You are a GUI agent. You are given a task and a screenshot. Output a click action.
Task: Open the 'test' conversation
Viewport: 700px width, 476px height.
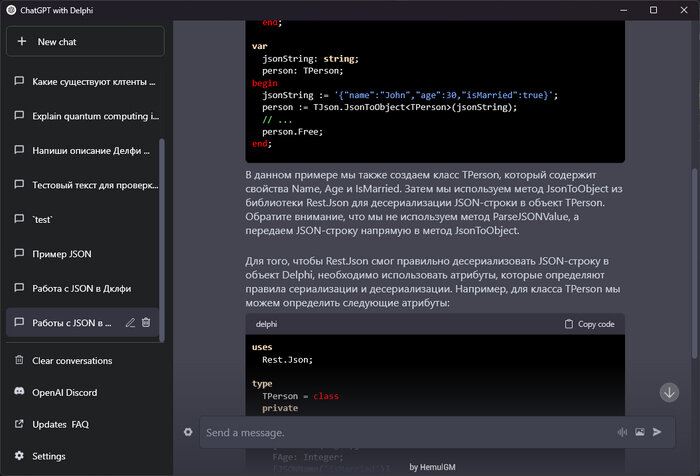pos(83,219)
